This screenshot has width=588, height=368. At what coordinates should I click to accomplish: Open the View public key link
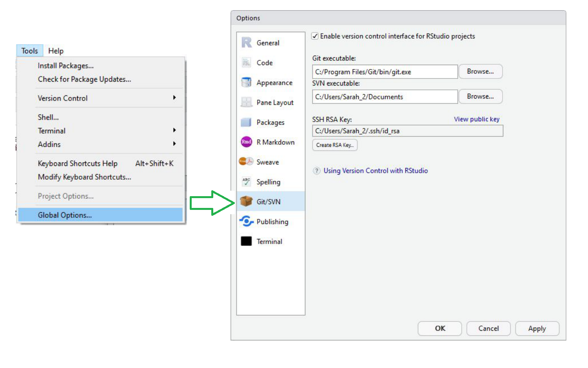pos(477,119)
